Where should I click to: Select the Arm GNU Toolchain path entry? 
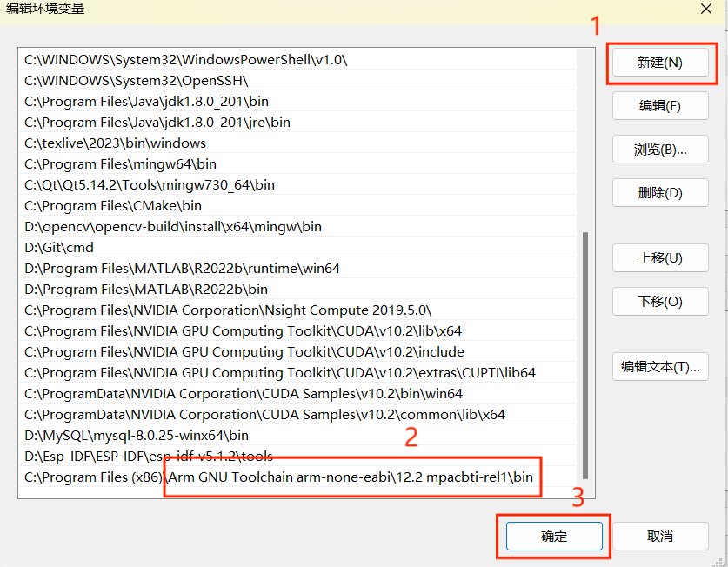(x=278, y=477)
